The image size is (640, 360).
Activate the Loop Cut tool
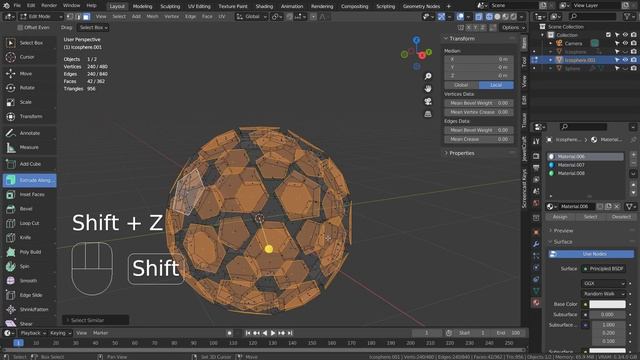coord(29,223)
